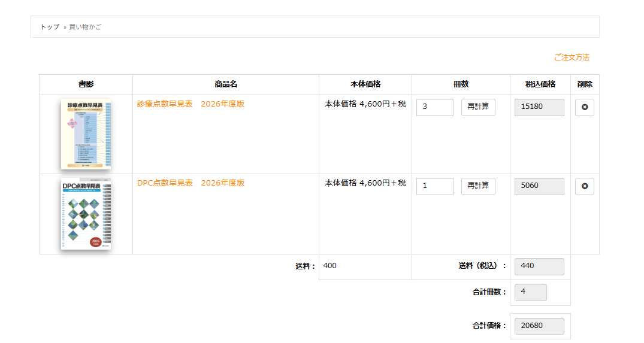Click the DPC点数早見表 book cover thumbnail
Screen dimensions: 644x343
86,214
